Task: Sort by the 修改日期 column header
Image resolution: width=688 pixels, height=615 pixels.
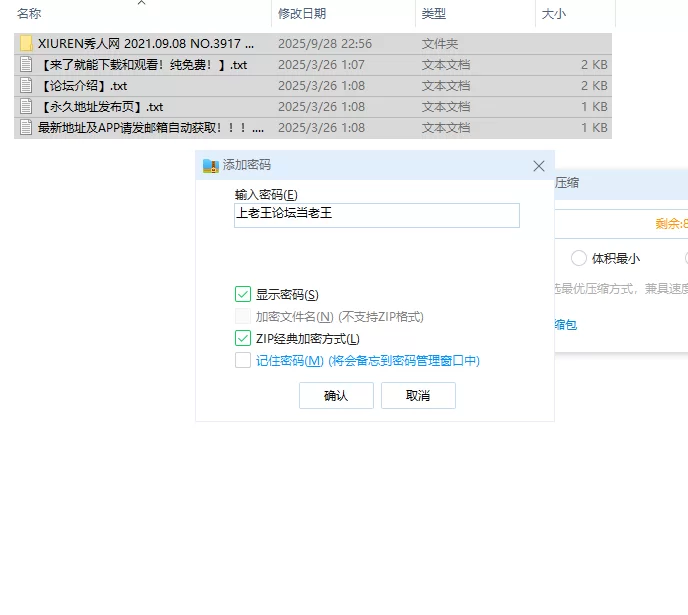Action: point(302,14)
